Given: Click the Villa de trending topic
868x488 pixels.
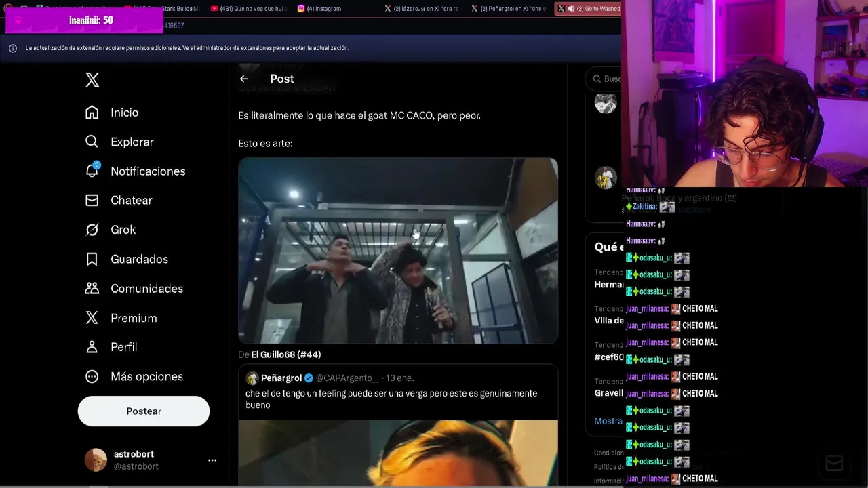Looking at the screenshot, I should (x=608, y=321).
